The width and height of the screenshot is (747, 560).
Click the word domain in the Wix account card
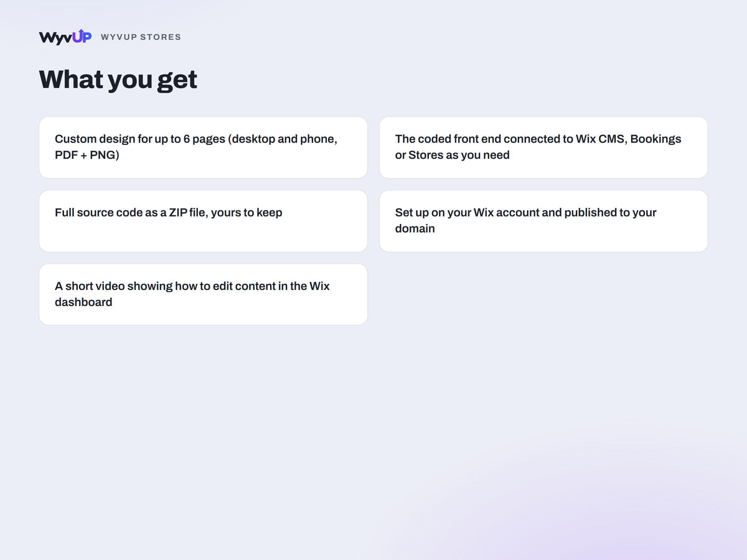[x=415, y=228]
